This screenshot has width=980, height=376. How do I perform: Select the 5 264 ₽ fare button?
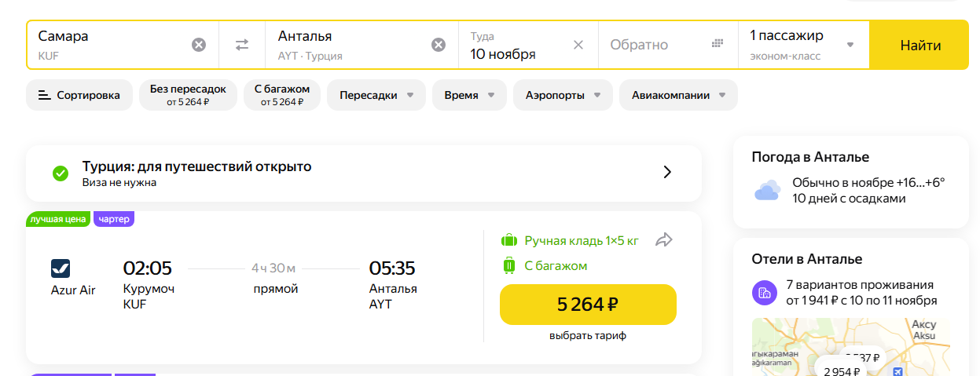pos(588,305)
